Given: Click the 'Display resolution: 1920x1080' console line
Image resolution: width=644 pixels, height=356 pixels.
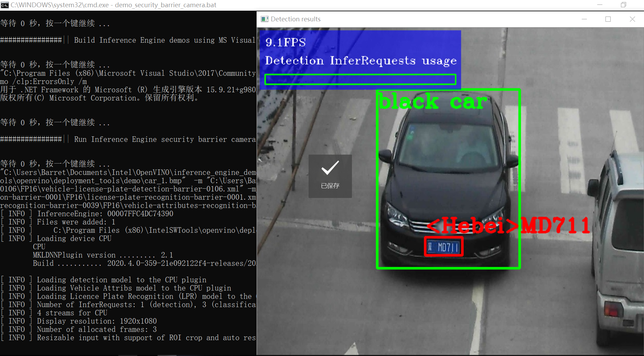Looking at the screenshot, I should 97,321.
